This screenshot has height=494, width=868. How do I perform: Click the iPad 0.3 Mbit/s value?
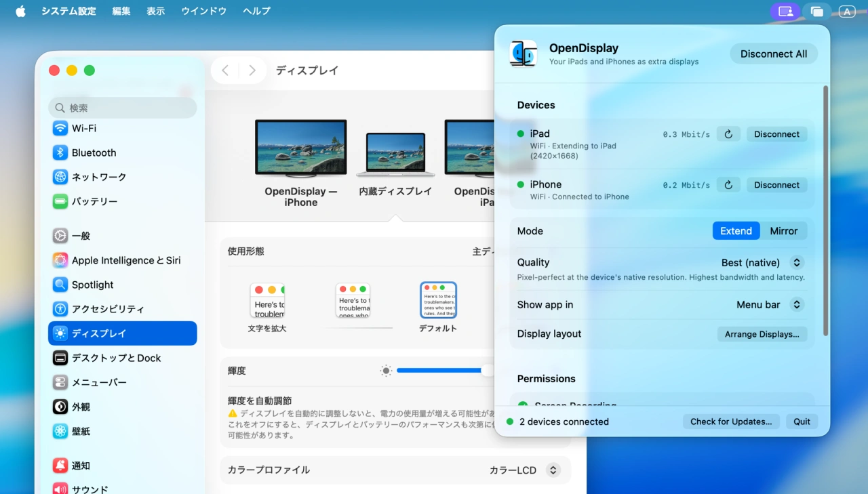(686, 134)
